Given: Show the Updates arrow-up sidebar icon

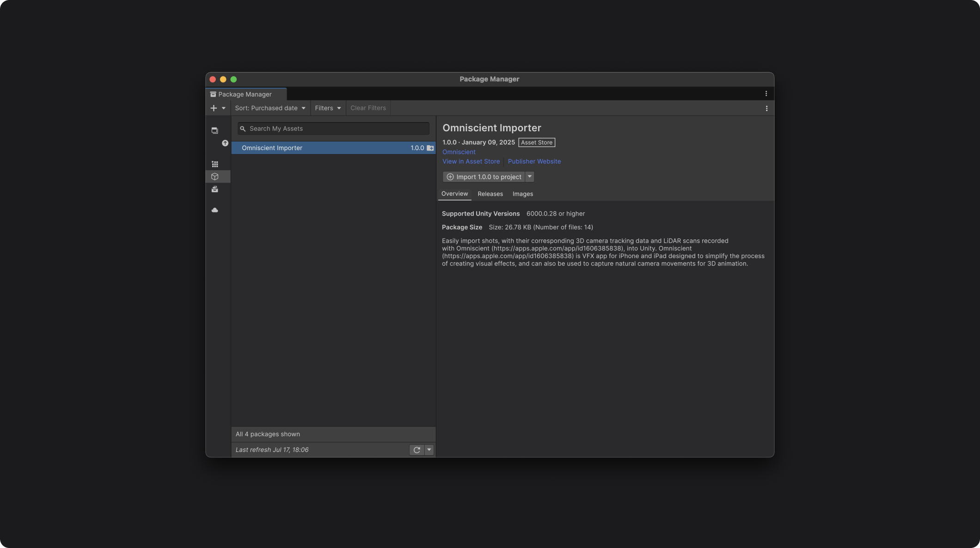Looking at the screenshot, I should pos(225,143).
